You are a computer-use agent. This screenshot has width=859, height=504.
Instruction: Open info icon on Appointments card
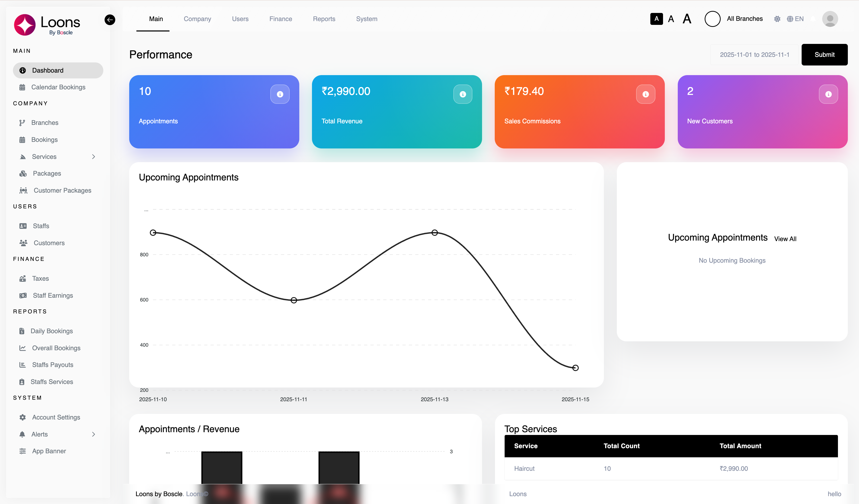[x=280, y=94]
